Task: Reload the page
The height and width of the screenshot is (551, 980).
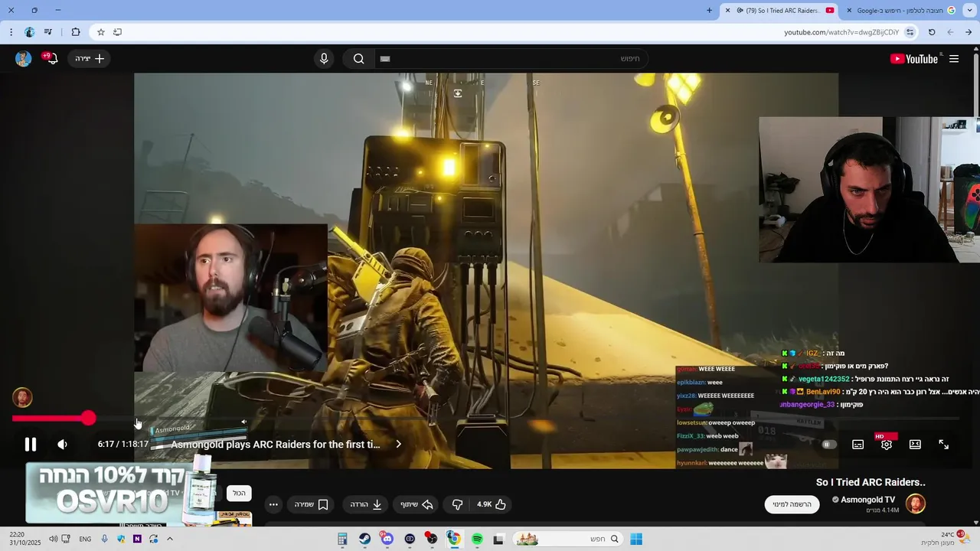Action: [932, 32]
